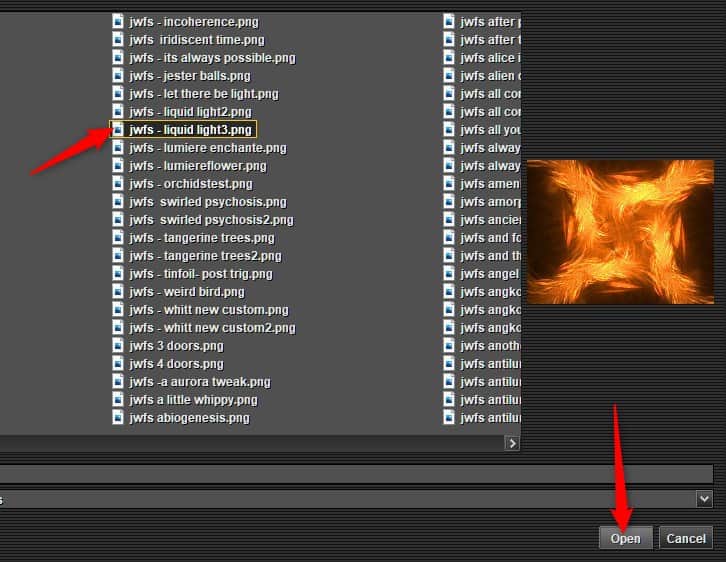Click file icon beside 'jwfs - let there be light.png'
The height and width of the screenshot is (562, 726).
click(118, 94)
